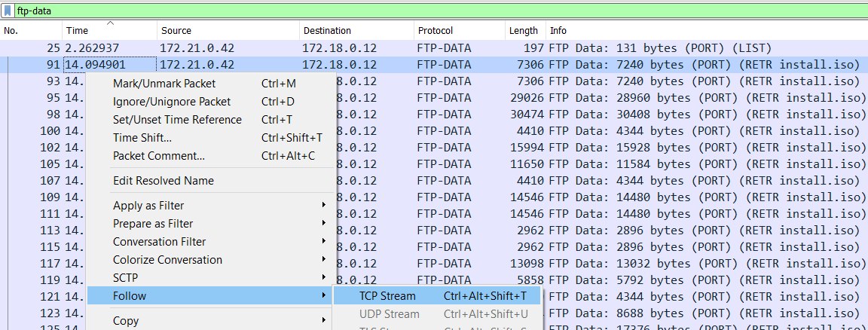Sort packets by the No. column header
Image resolution: width=868 pixels, height=330 pixels.
pos(31,31)
